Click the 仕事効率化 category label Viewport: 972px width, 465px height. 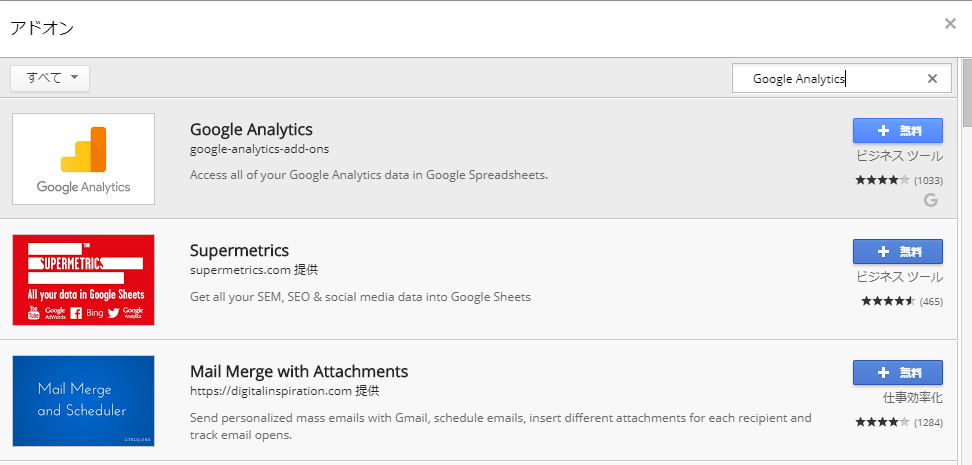pyautogui.click(x=912, y=397)
